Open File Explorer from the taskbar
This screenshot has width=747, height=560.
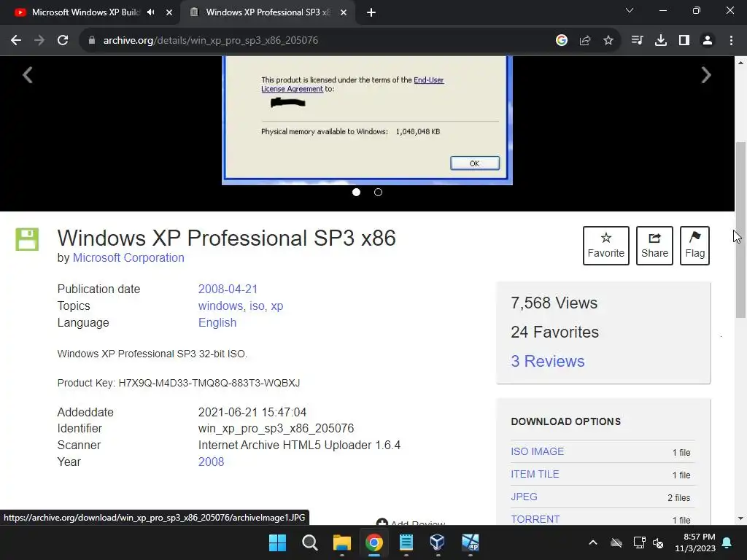click(x=342, y=542)
